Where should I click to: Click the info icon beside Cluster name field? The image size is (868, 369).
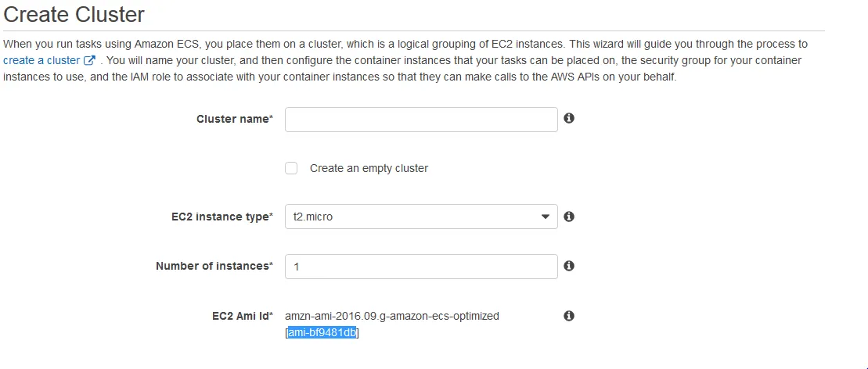pyautogui.click(x=568, y=118)
